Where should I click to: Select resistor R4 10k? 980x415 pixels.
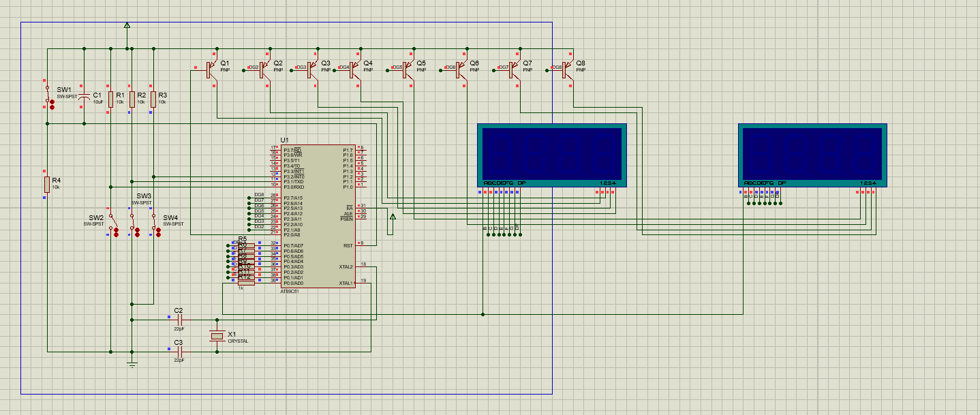click(x=46, y=184)
